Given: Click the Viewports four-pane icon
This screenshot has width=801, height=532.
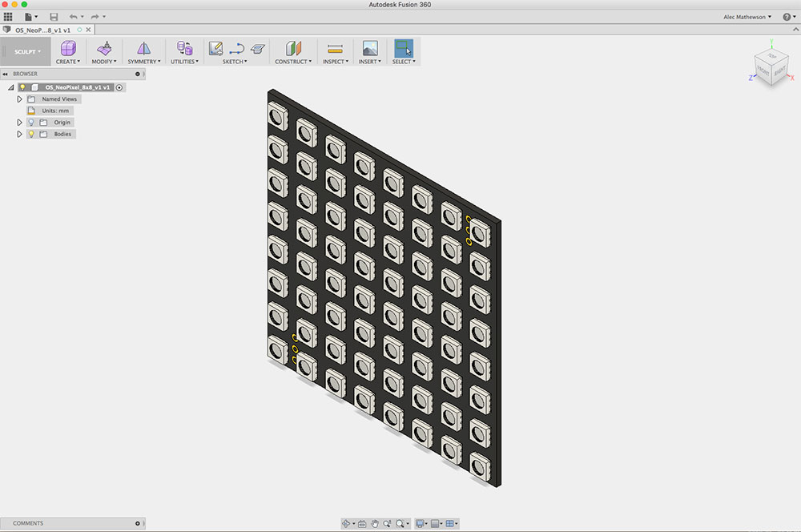Looking at the screenshot, I should 449,523.
